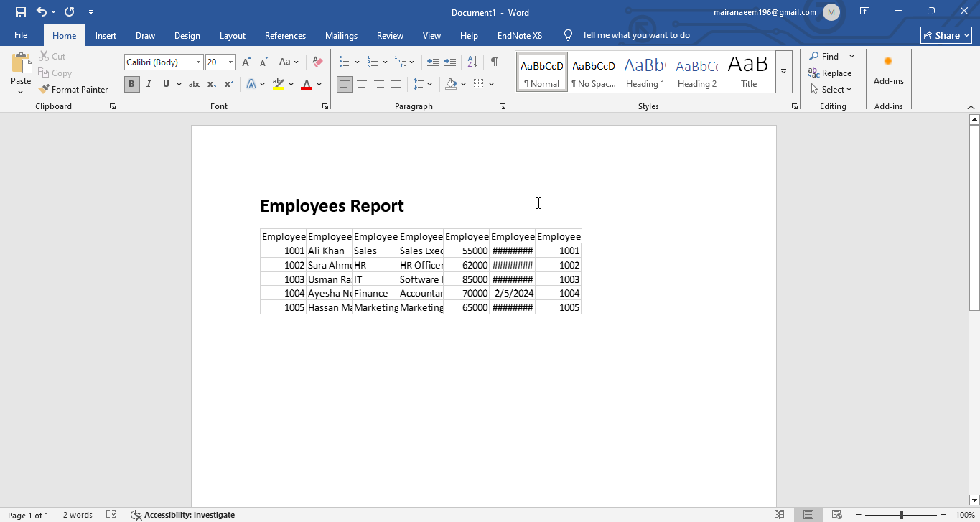Open Ribbon Display Options
Viewport: 980px width, 522px height.
click(x=865, y=11)
